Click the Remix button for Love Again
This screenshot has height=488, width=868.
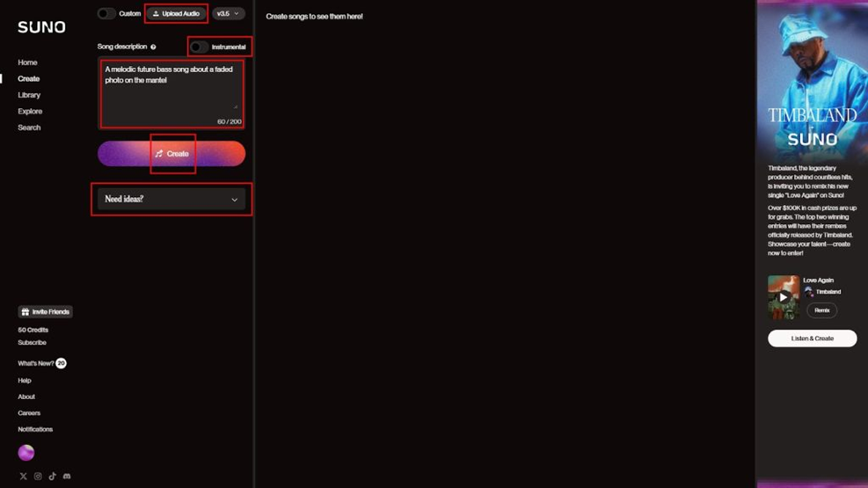pyautogui.click(x=822, y=310)
